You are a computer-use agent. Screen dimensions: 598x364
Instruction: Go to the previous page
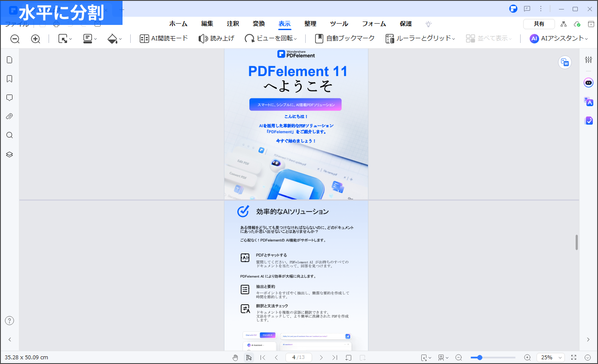tap(276, 358)
